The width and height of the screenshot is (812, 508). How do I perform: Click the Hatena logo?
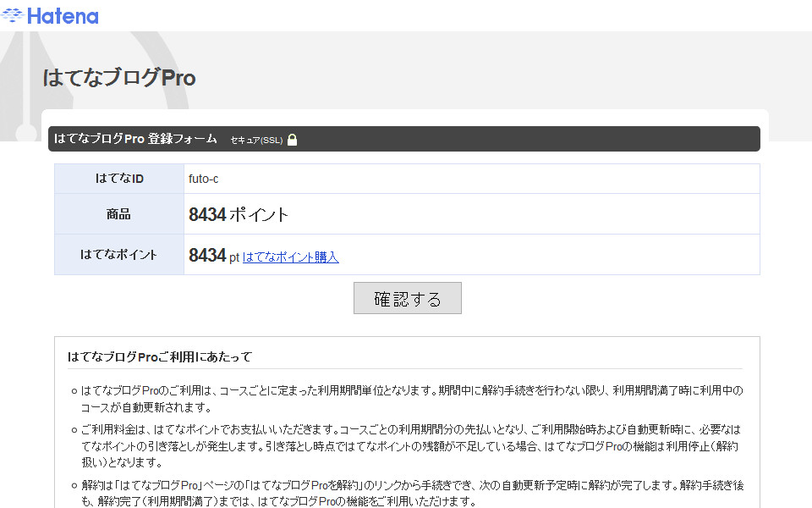50,16
